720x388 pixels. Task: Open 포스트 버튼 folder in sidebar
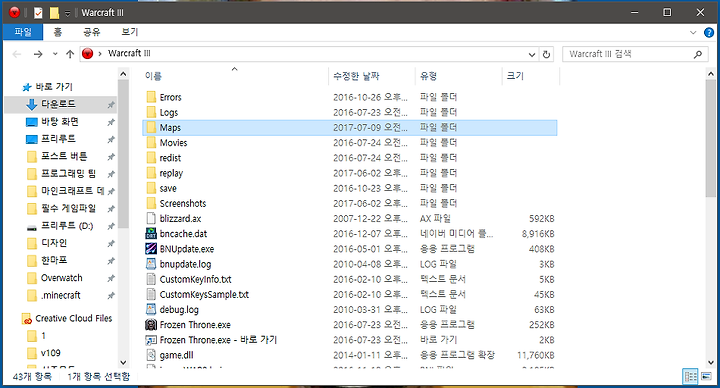[x=64, y=157]
